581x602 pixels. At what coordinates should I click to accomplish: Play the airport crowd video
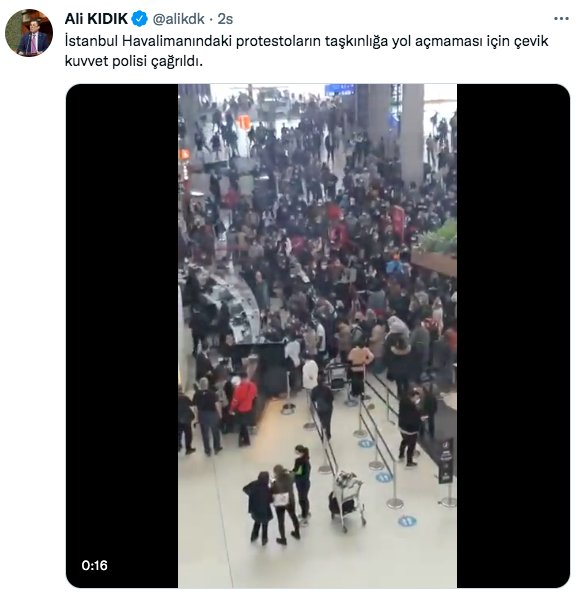point(317,336)
